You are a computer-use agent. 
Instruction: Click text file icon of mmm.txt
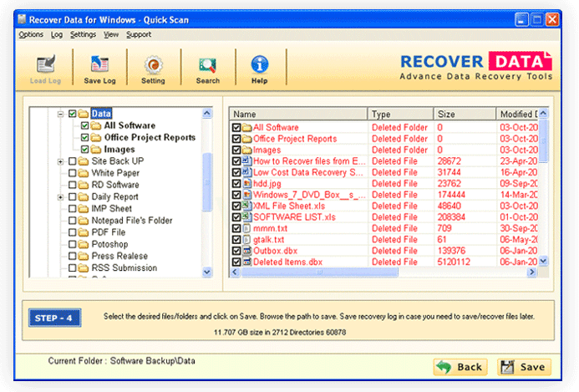pyautogui.click(x=246, y=228)
